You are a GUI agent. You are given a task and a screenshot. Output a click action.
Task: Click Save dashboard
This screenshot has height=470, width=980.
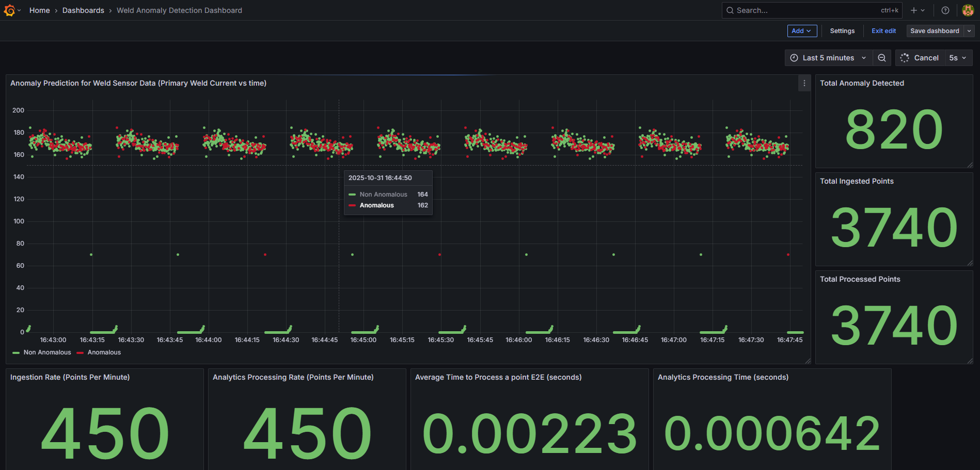tap(935, 31)
